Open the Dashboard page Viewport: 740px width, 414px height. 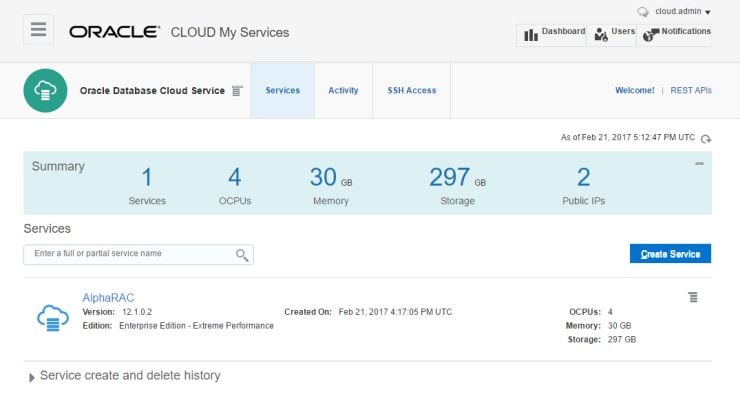click(x=551, y=34)
